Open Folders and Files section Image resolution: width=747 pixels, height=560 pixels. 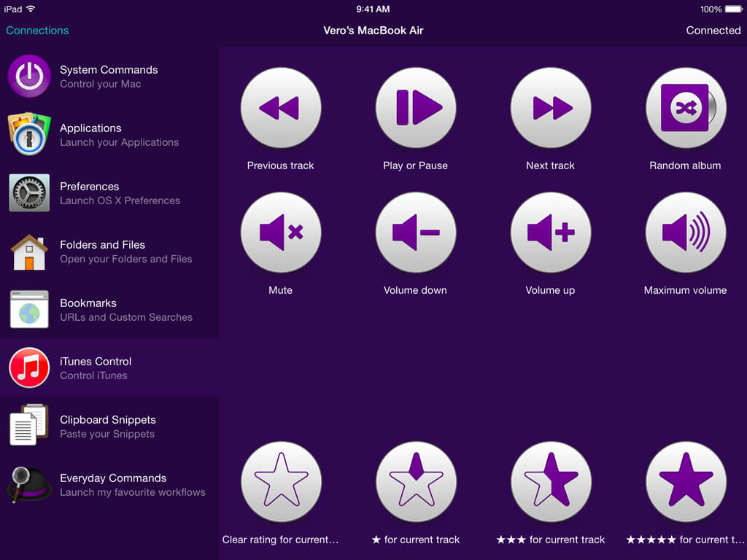(109, 251)
